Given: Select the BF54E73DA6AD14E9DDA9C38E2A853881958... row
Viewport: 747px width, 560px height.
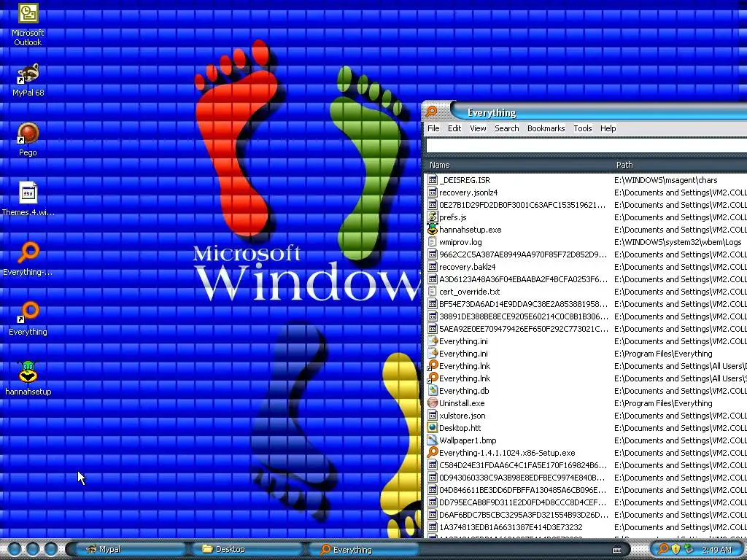Looking at the screenshot, I should (x=586, y=304).
